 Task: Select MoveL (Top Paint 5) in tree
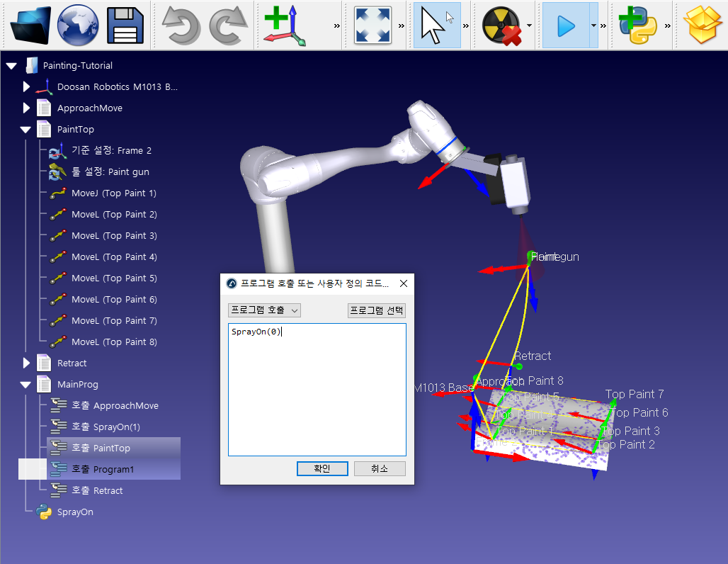[113, 278]
